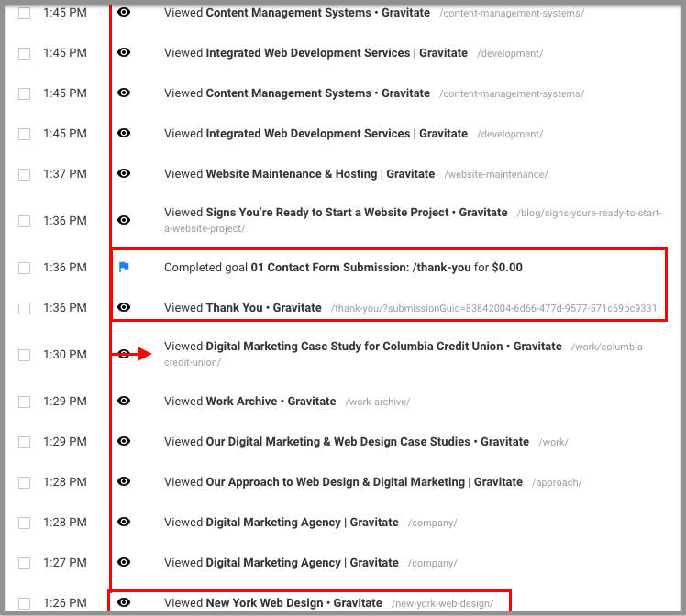Click the eye icon beside Our Approach to Web Design
The height and width of the screenshot is (616, 686).
124,481
